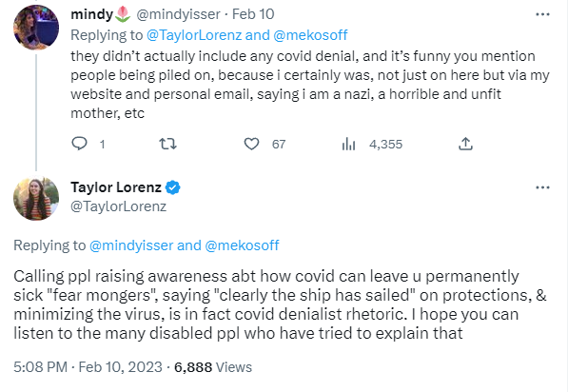Open the more options menu on Taylor Lorenz's tweet
This screenshot has height=392, width=568.
[542, 187]
